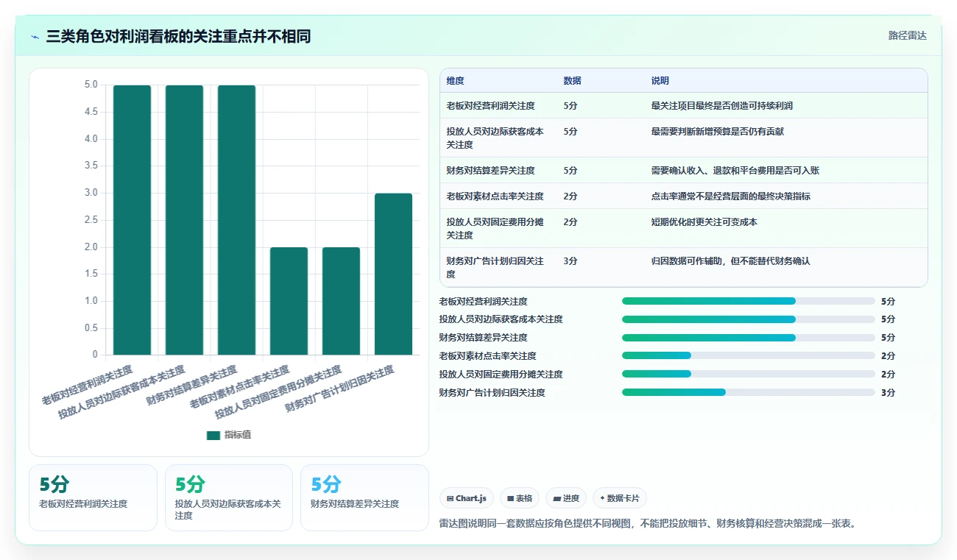Click the 投放人员对边际获客成本关注度 chart bar
Screen dimensions: 957x560
coord(184,220)
